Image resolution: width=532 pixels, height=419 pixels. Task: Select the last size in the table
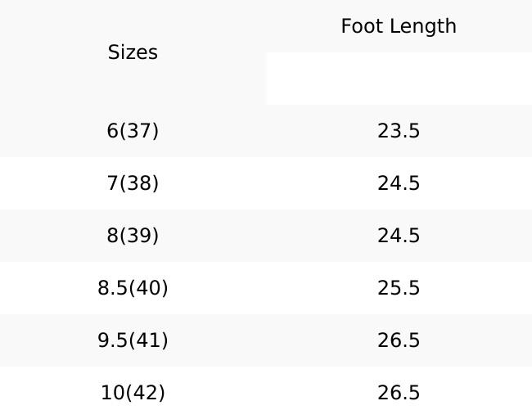pos(133,393)
